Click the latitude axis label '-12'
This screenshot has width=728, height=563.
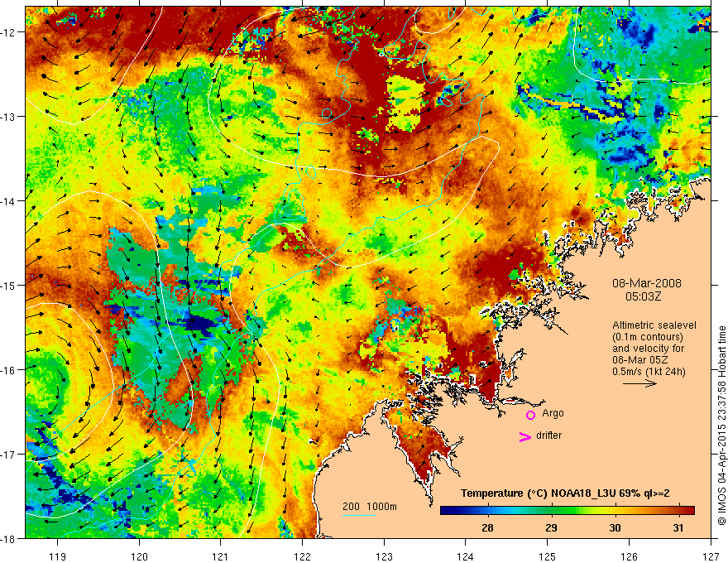click(x=7, y=32)
